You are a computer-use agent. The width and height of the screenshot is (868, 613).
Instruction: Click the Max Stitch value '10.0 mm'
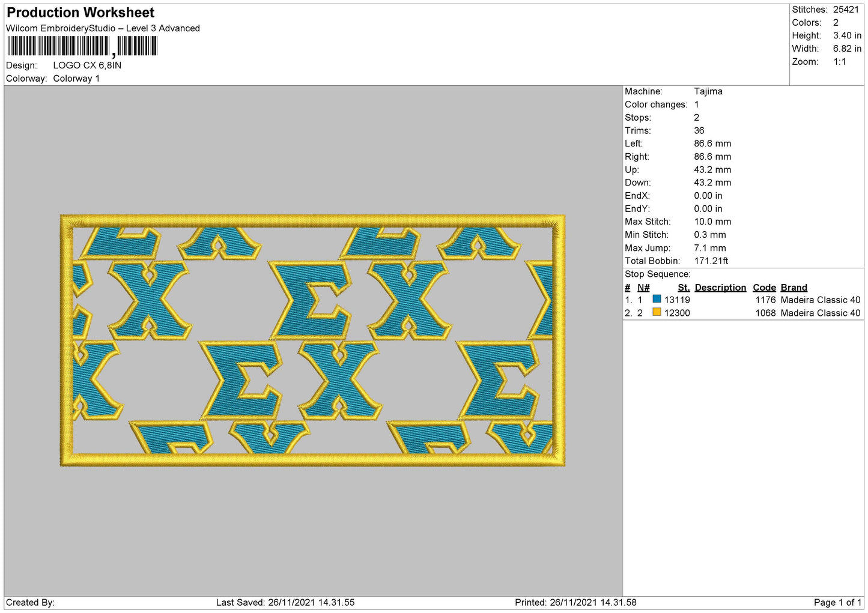point(712,222)
